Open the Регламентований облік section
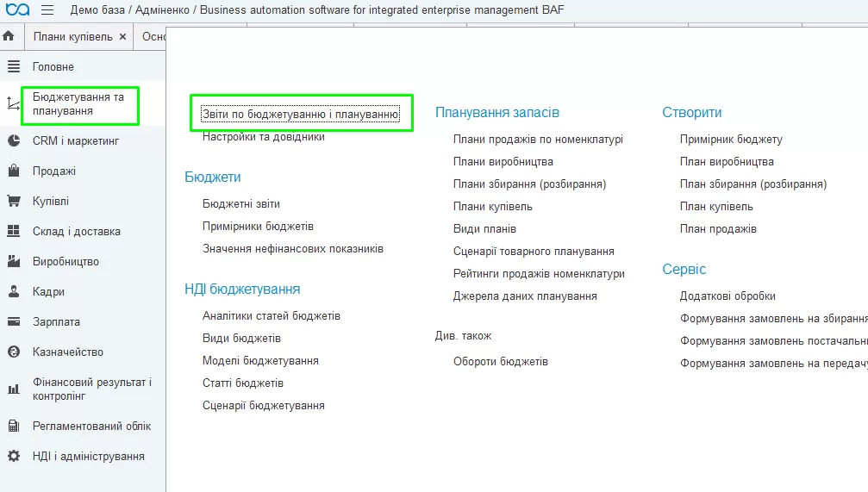 [92, 427]
